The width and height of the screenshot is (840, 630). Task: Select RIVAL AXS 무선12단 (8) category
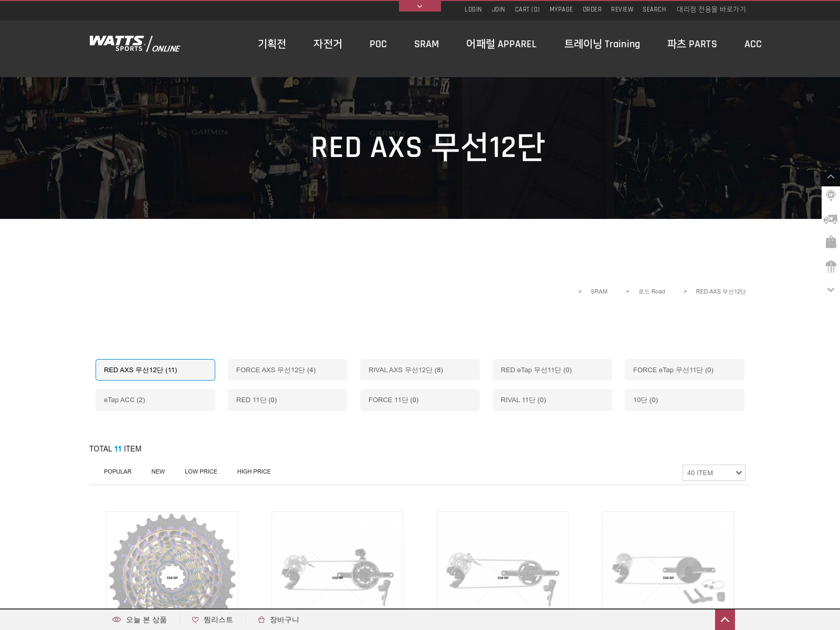point(420,370)
